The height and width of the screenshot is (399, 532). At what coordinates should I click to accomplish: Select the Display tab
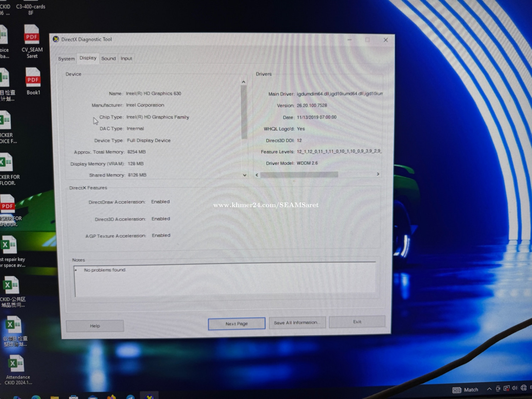(x=88, y=58)
